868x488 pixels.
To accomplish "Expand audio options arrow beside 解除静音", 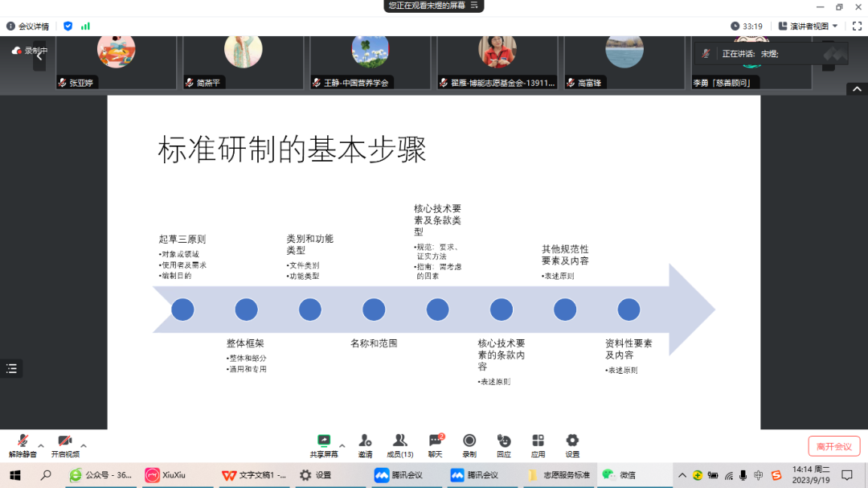I will (x=41, y=445).
